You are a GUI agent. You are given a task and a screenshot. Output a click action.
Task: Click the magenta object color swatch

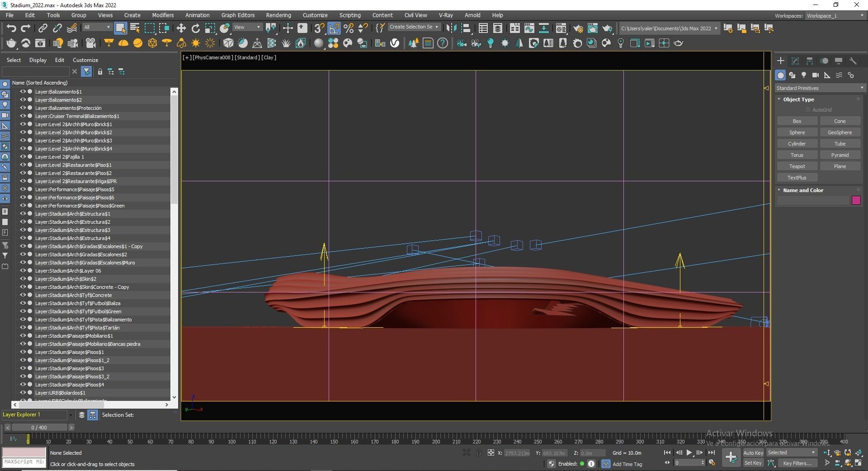pyautogui.click(x=856, y=200)
